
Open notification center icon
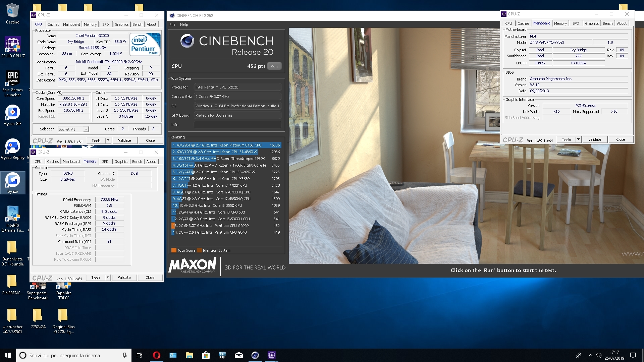click(633, 355)
